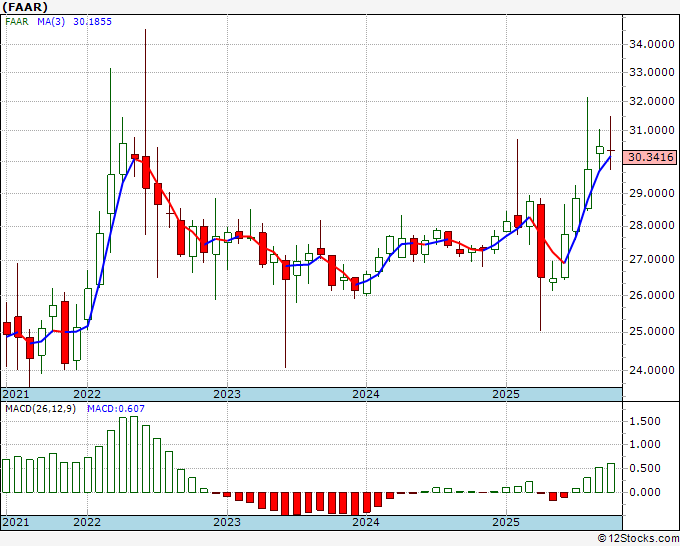Click the 31.0000 price axis label
The image size is (680, 546).
651,130
